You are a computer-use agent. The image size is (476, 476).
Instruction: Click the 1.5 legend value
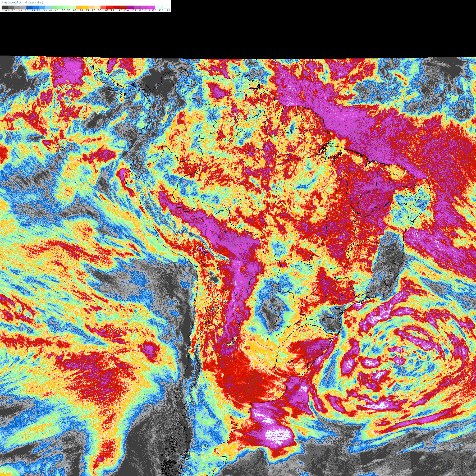20,10
